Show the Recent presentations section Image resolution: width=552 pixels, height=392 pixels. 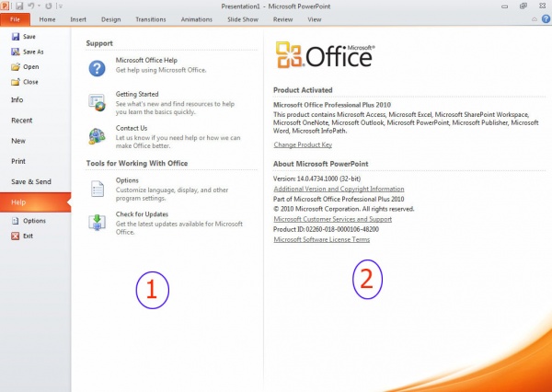pos(22,121)
